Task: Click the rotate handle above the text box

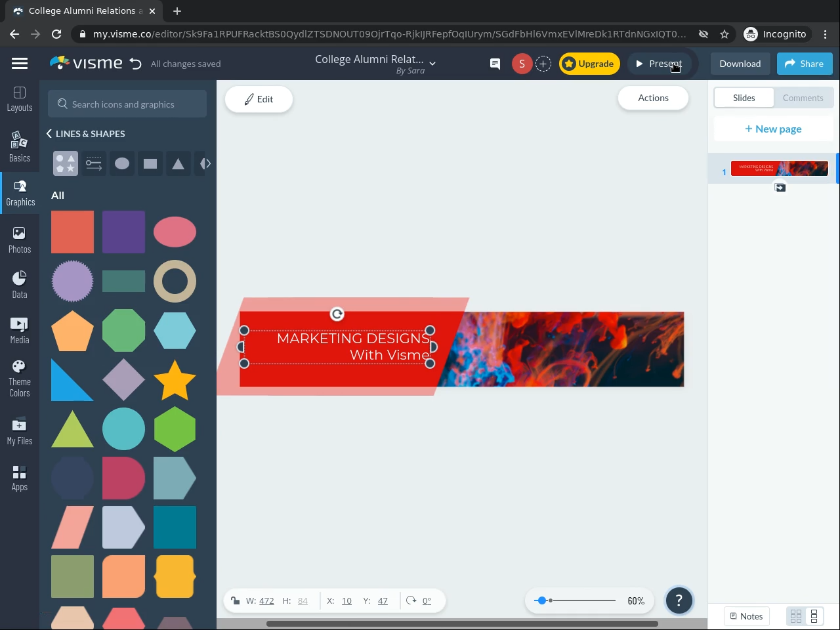Action: [x=337, y=314]
